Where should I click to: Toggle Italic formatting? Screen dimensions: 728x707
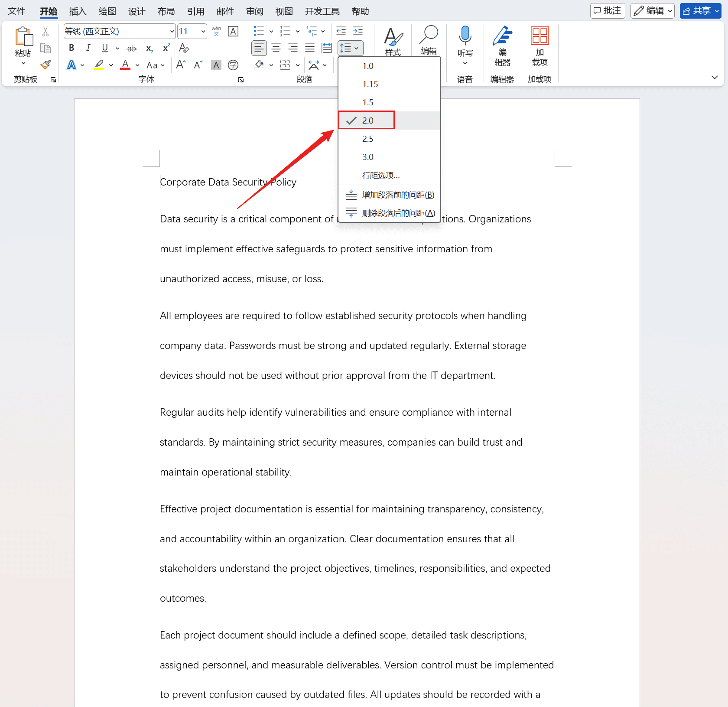pyautogui.click(x=88, y=48)
